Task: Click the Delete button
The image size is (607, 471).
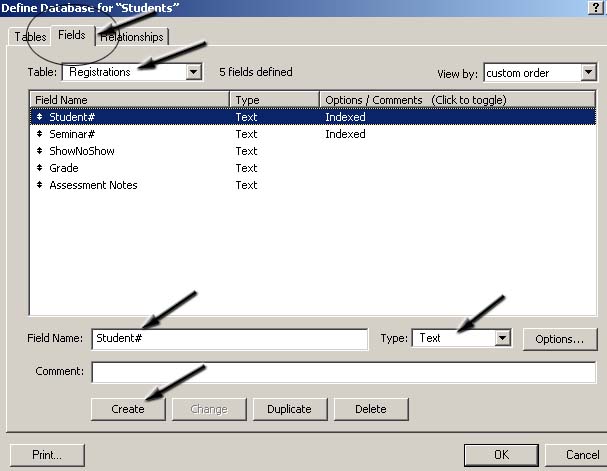Action: [x=371, y=409]
